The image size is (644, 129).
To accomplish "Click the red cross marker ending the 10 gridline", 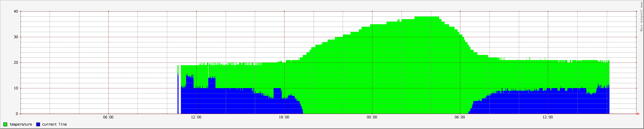I will point(636,88).
